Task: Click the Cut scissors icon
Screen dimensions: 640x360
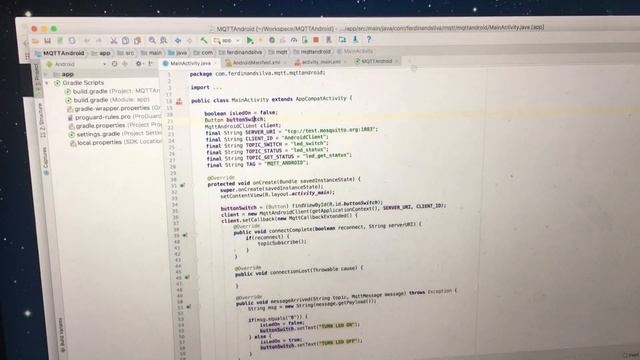Action: [113, 40]
